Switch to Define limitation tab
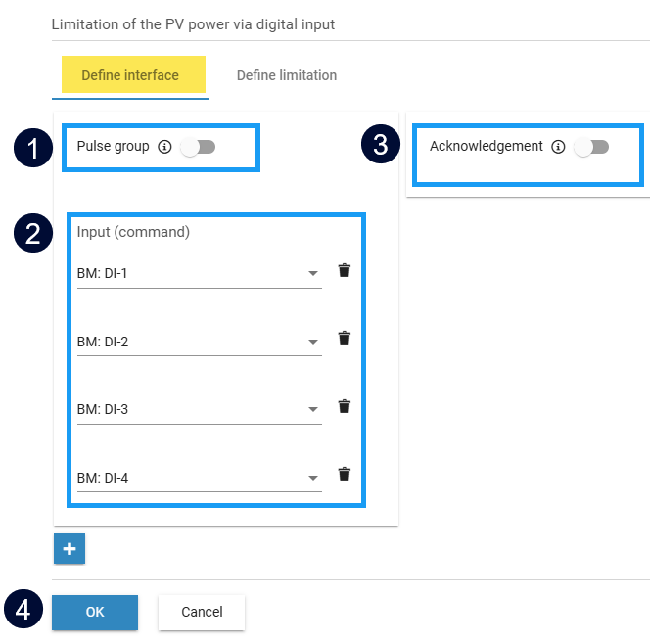 pyautogui.click(x=287, y=75)
